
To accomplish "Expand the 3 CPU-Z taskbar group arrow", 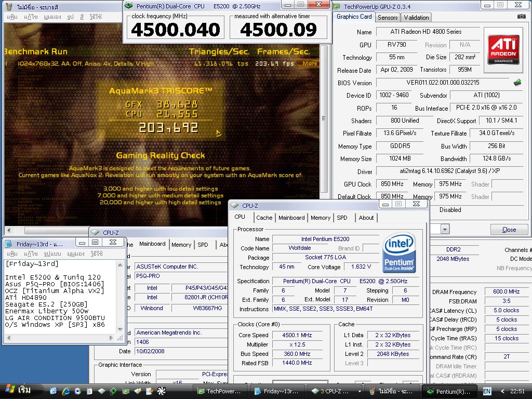I will tap(360, 391).
